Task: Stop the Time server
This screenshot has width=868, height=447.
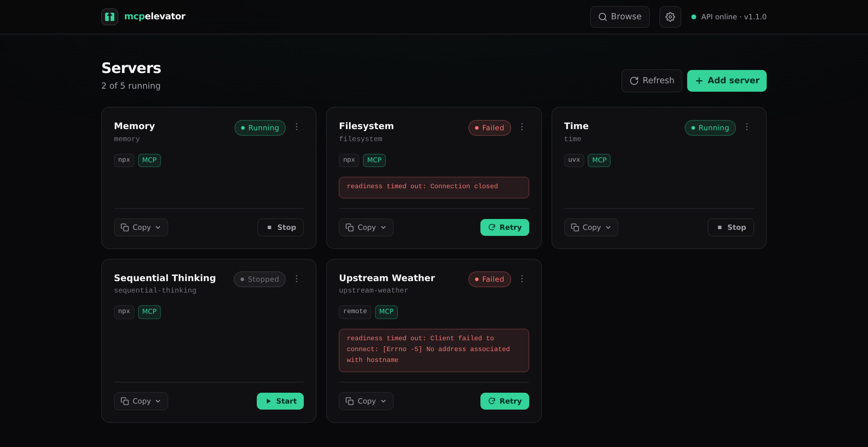Action: point(731,227)
